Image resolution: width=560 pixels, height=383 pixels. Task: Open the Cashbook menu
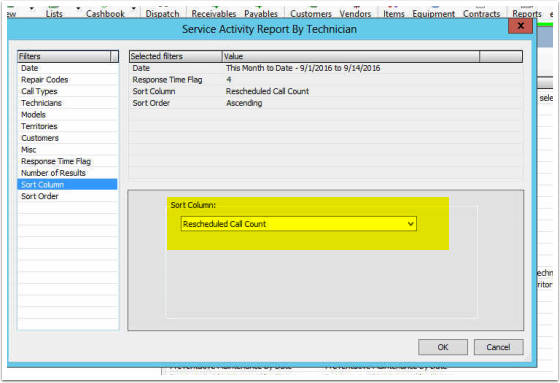105,14
